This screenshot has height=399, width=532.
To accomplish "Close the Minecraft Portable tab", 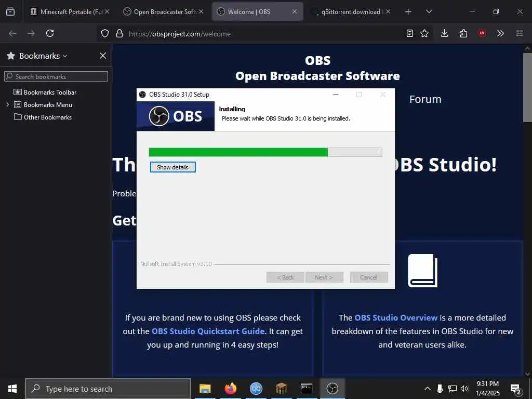I will (107, 11).
